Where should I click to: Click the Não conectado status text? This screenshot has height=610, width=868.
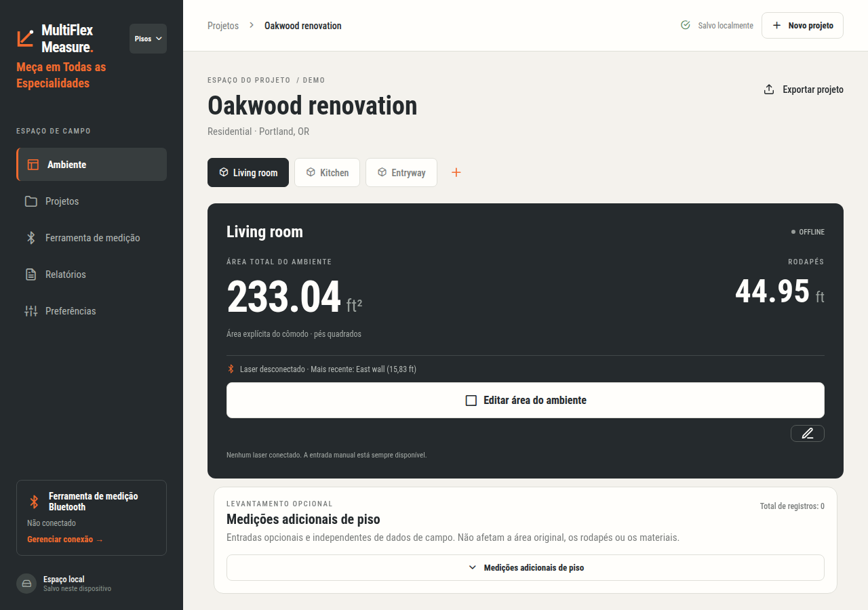coord(52,523)
